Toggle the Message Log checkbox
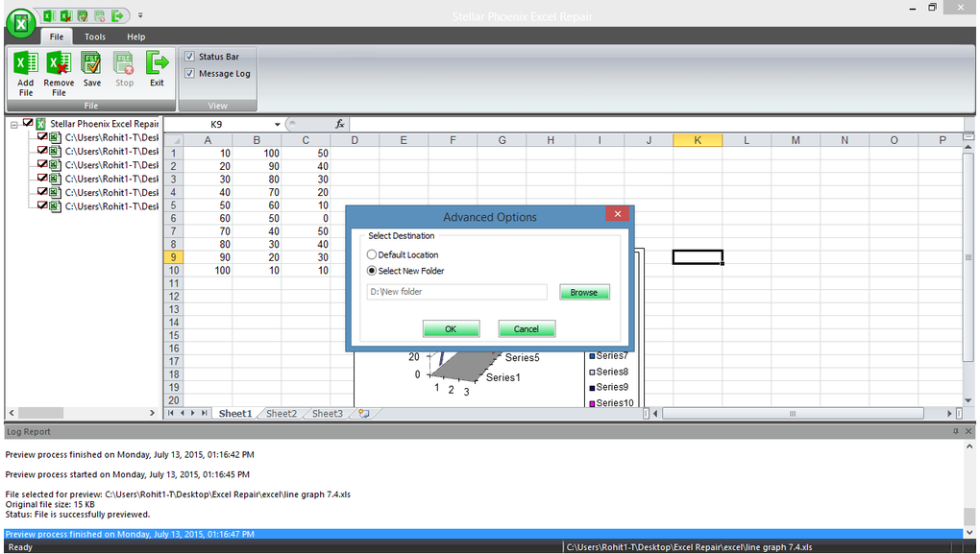This screenshot has width=980, height=554. coord(190,73)
